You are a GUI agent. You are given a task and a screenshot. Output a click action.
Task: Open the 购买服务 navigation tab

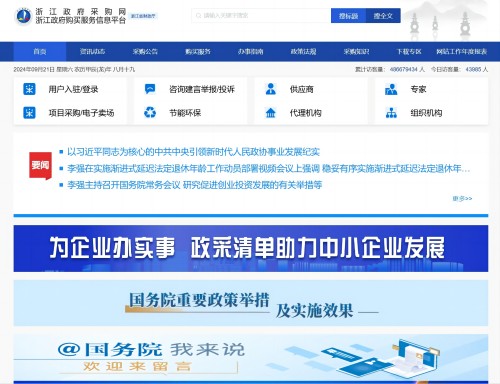point(198,51)
